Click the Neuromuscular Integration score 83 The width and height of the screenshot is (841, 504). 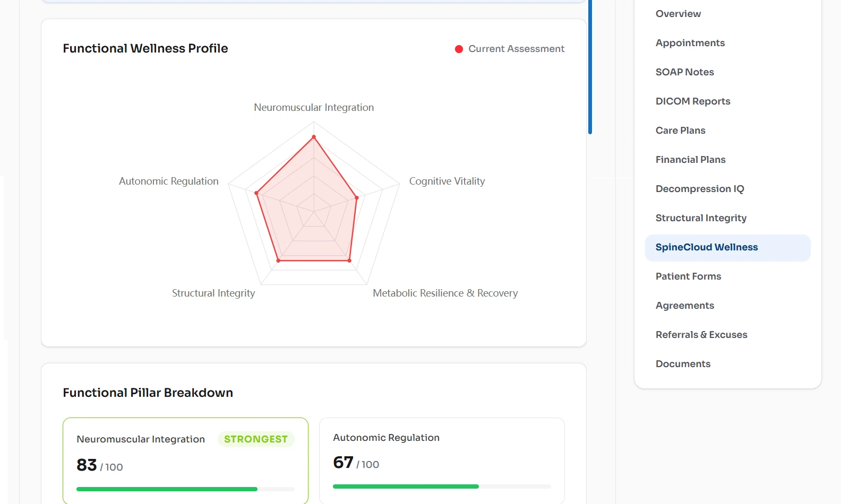pyautogui.click(x=87, y=465)
